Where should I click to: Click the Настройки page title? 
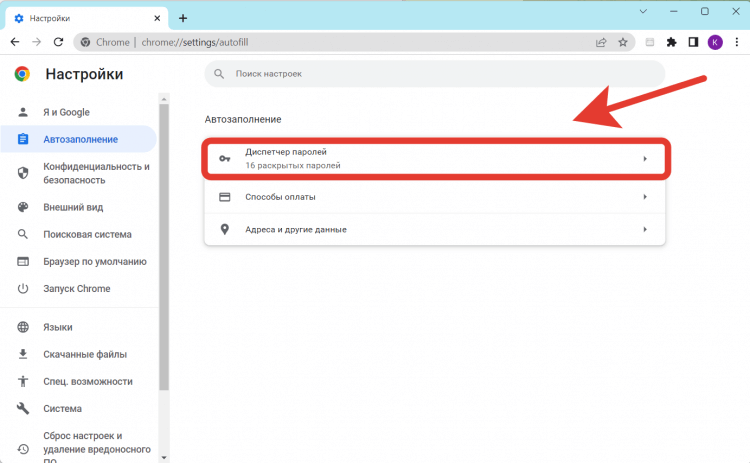point(84,74)
